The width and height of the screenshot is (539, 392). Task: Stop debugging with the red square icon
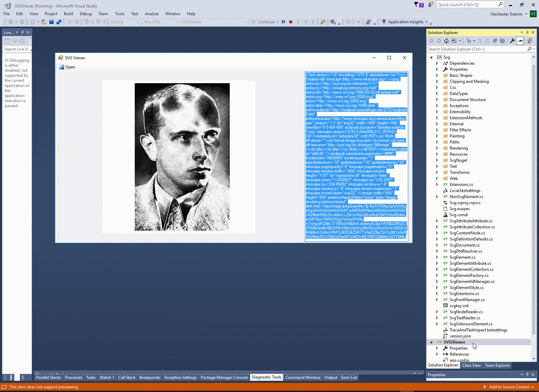click(x=291, y=22)
